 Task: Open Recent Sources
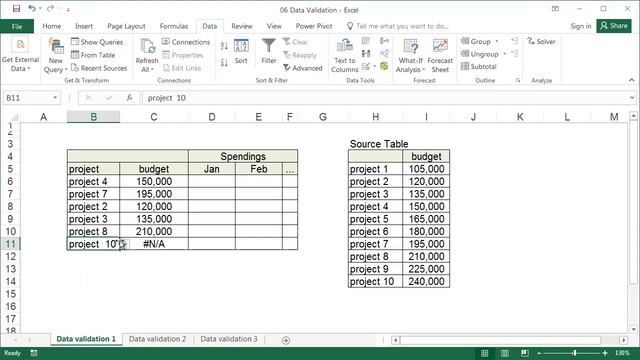(x=99, y=68)
